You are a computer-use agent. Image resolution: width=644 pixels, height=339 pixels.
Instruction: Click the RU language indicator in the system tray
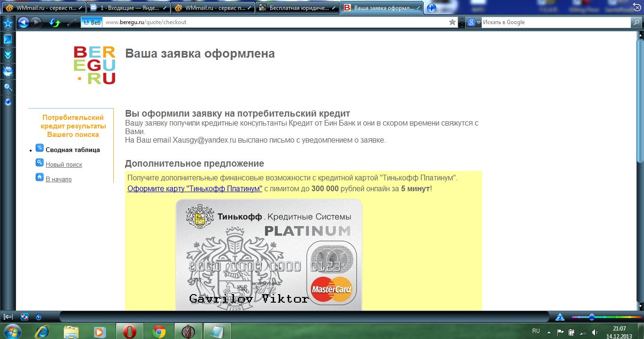click(x=536, y=331)
